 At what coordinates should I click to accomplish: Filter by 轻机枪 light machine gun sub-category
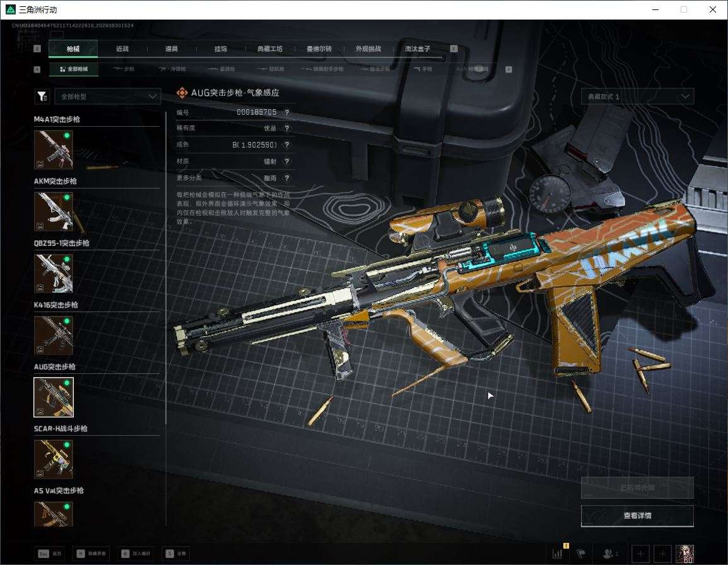271,69
